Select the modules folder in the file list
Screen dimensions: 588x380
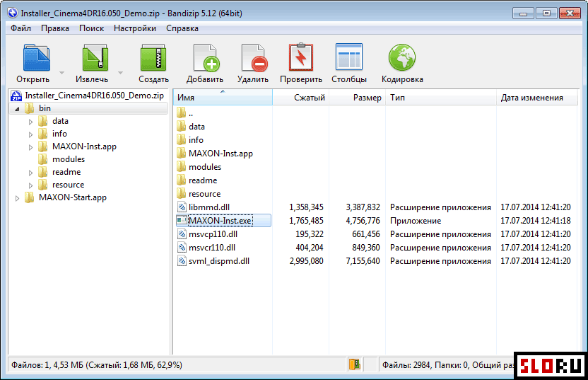coord(199,167)
